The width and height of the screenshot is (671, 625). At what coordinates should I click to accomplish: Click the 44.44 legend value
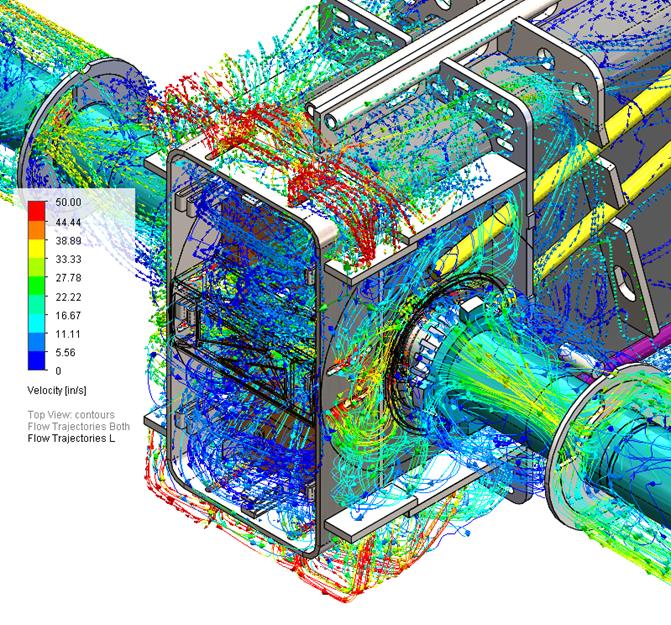pos(68,222)
